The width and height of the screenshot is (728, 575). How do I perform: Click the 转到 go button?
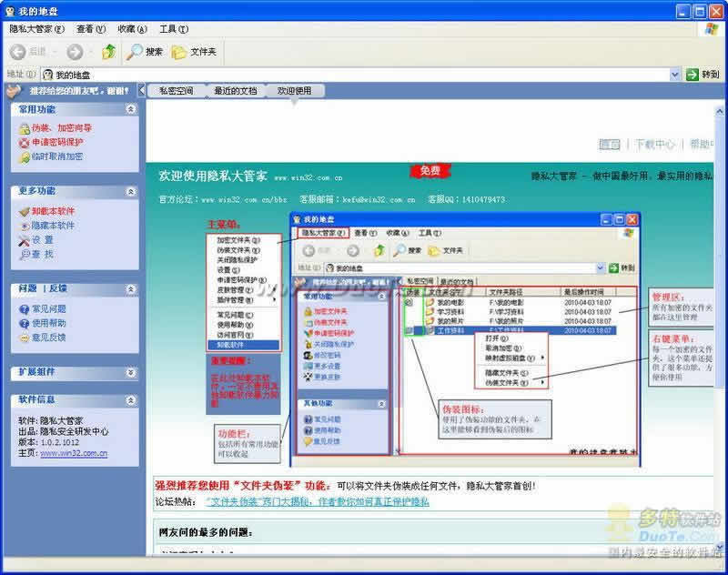click(703, 75)
